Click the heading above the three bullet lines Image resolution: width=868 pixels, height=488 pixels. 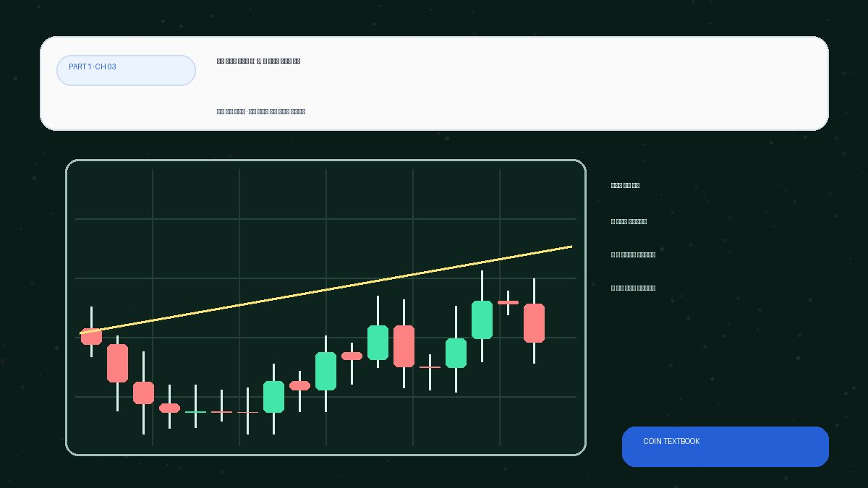pyautogui.click(x=625, y=186)
